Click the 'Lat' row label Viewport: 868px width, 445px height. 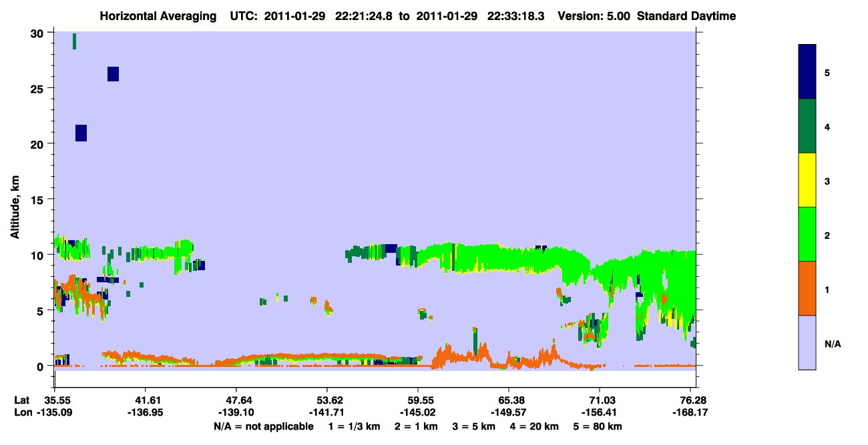click(x=21, y=400)
